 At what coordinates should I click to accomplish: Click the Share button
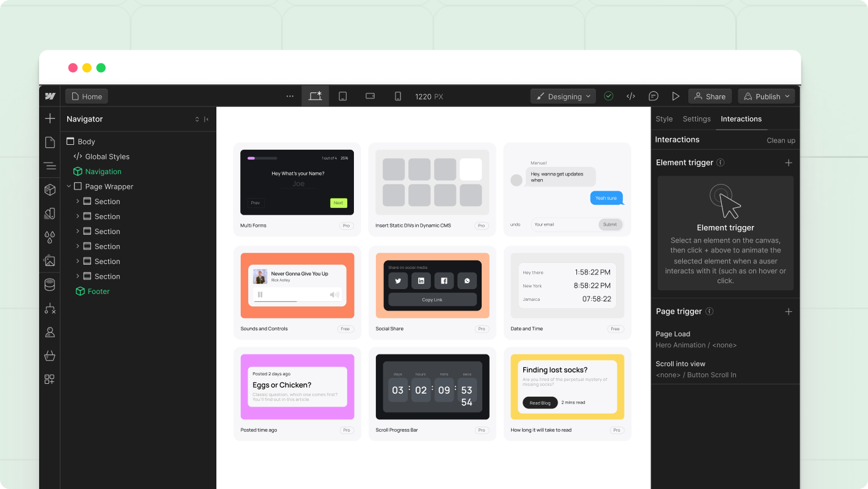710,96
